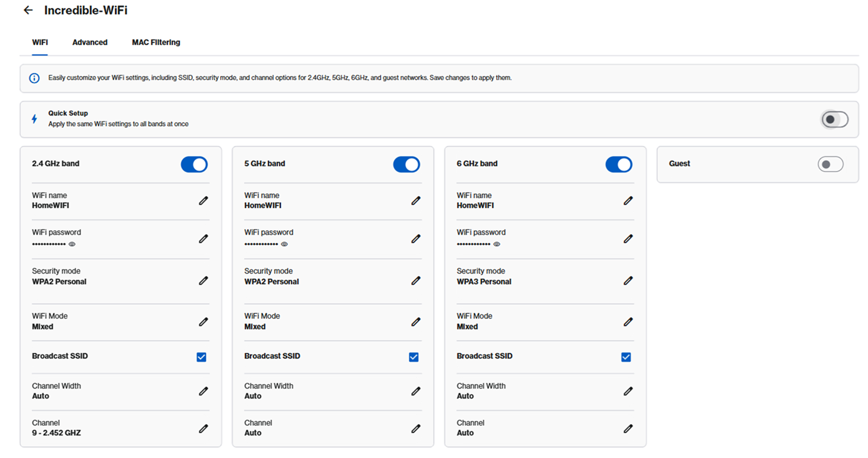Switch to the Advanced tab
Viewport: 868px width, 458px height.
tap(89, 42)
